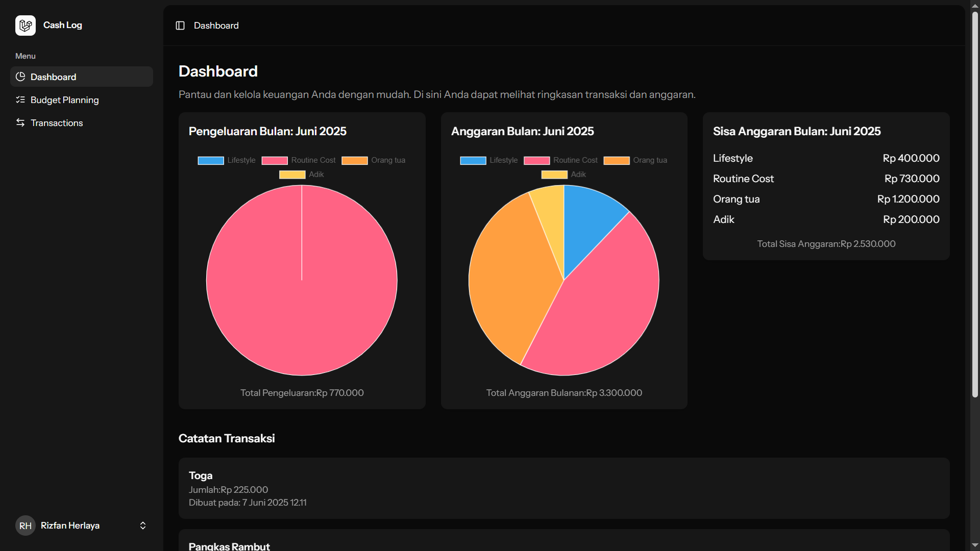Toggle Routine Cost legend in Pengeluaran chart
Viewport: 980px width, 551px height.
[x=299, y=160]
